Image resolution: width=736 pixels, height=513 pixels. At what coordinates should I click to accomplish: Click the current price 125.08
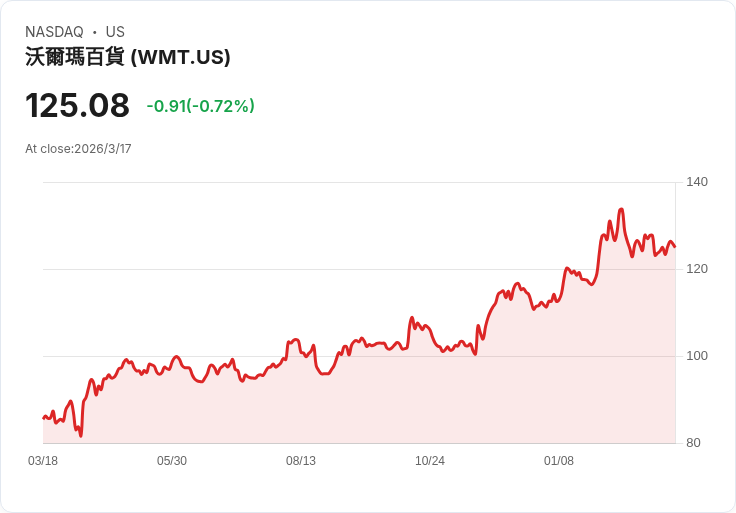point(77,105)
